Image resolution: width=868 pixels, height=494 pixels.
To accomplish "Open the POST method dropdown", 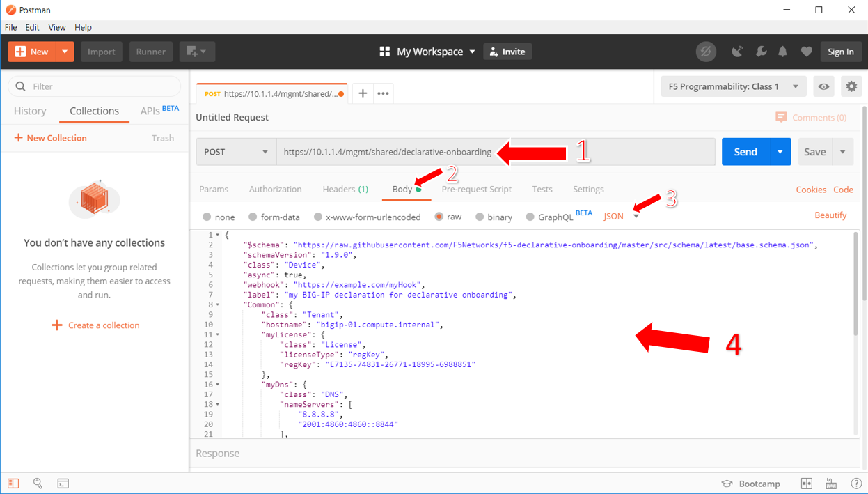I will pos(236,152).
